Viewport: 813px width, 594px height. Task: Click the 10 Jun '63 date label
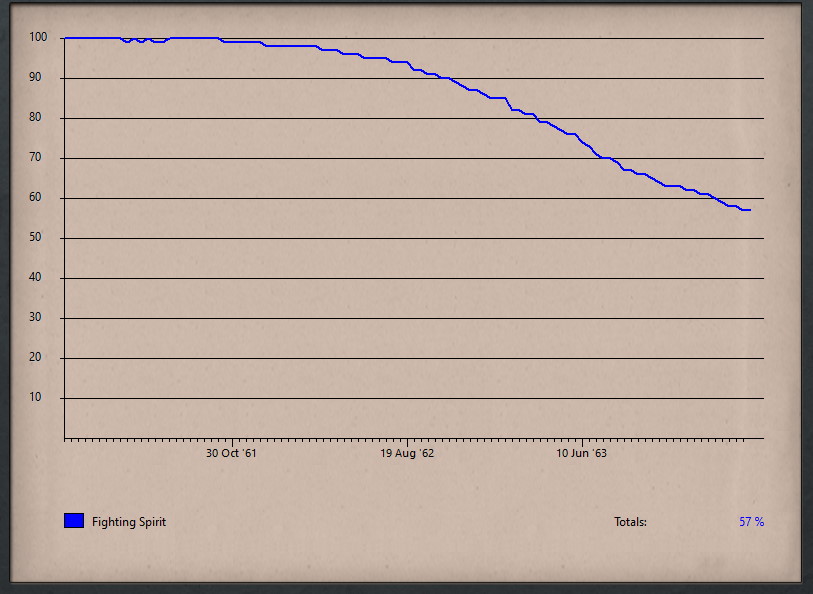(581, 453)
